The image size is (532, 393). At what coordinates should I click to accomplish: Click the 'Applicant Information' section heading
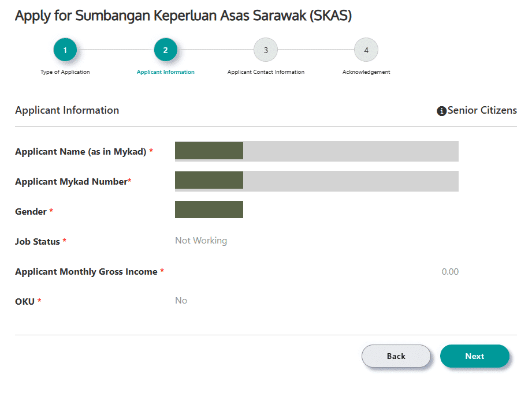point(67,110)
